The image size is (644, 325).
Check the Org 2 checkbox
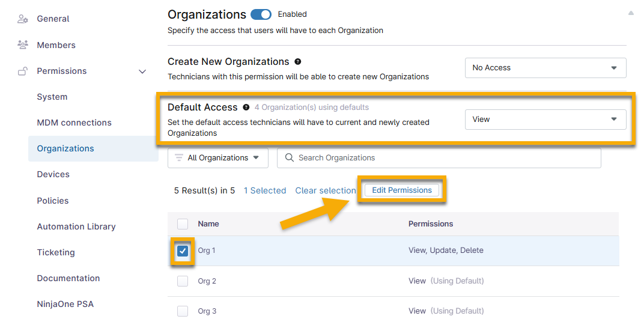click(x=183, y=281)
